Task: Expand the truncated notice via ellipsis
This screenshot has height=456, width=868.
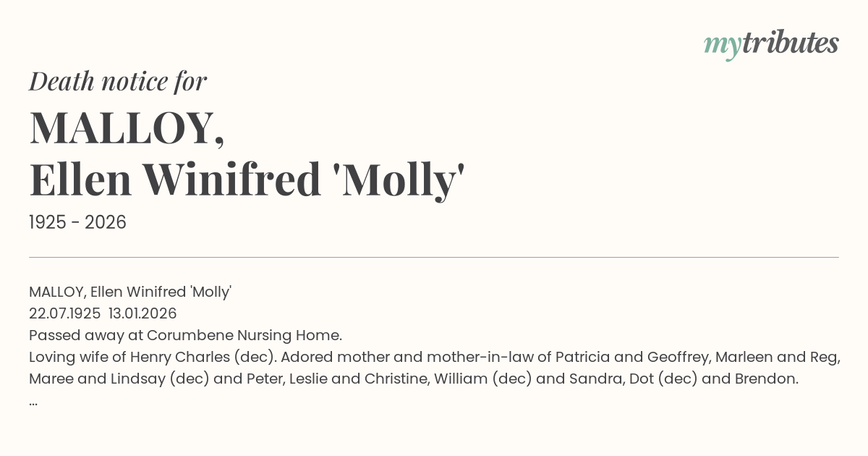Action: (33, 401)
